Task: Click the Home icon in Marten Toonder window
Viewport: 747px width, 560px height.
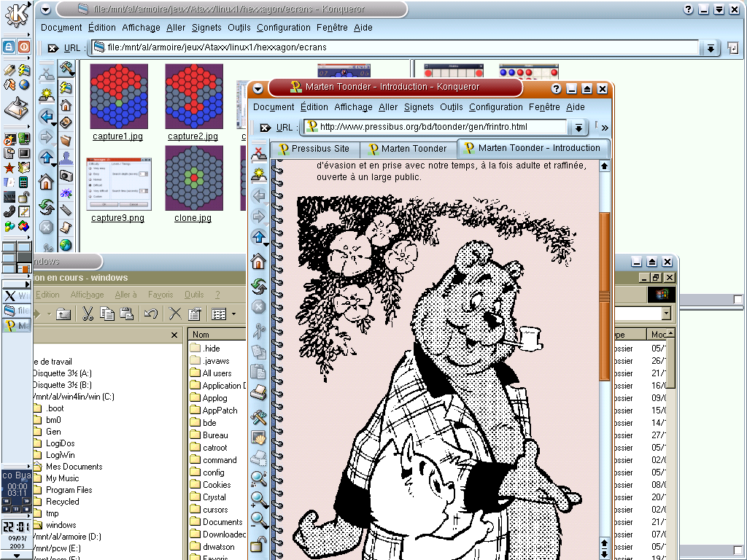Action: [x=258, y=260]
